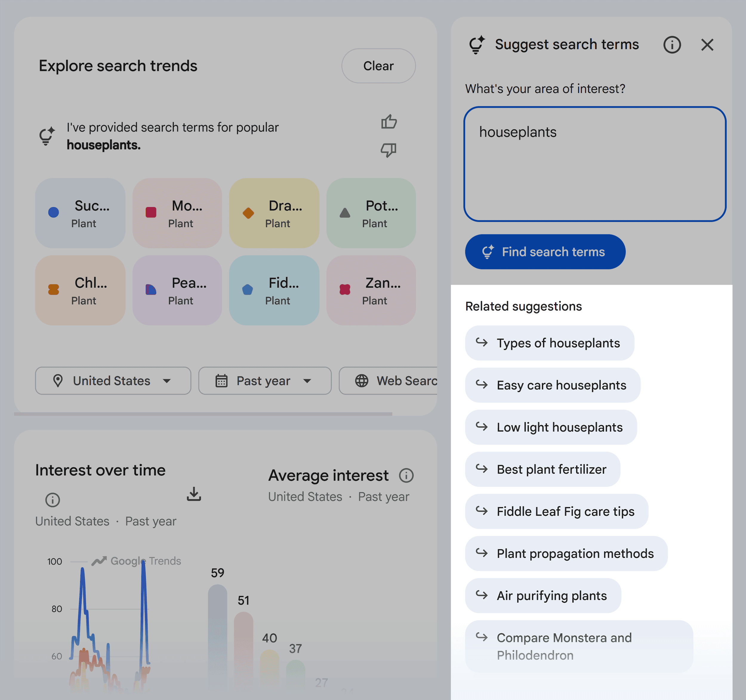Click the info icon beside Suggest search terms
This screenshot has height=700, width=746.
pos(672,45)
